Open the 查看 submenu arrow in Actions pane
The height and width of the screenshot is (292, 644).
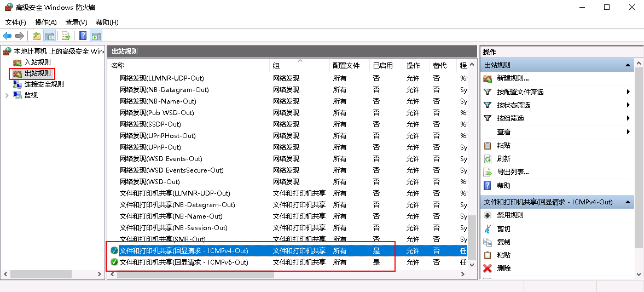coord(628,131)
